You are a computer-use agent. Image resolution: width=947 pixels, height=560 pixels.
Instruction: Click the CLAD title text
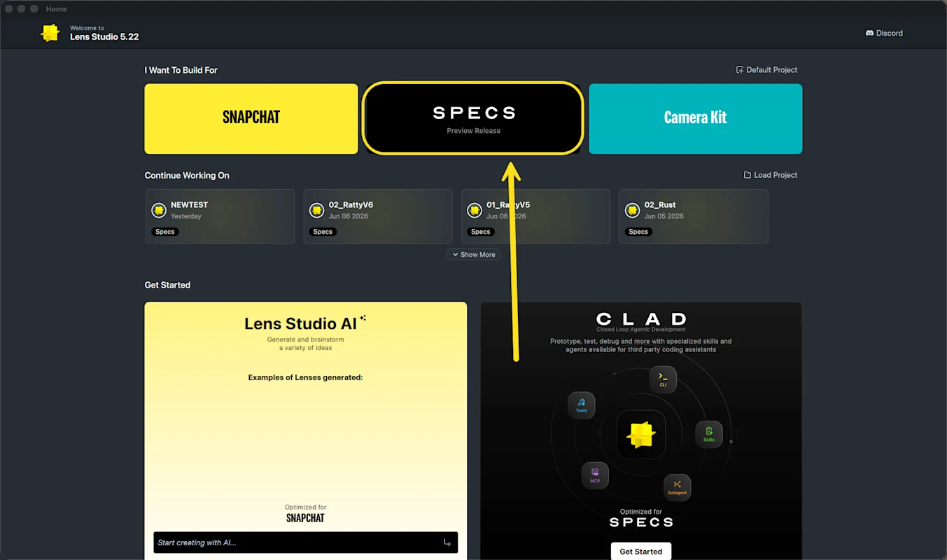(641, 319)
